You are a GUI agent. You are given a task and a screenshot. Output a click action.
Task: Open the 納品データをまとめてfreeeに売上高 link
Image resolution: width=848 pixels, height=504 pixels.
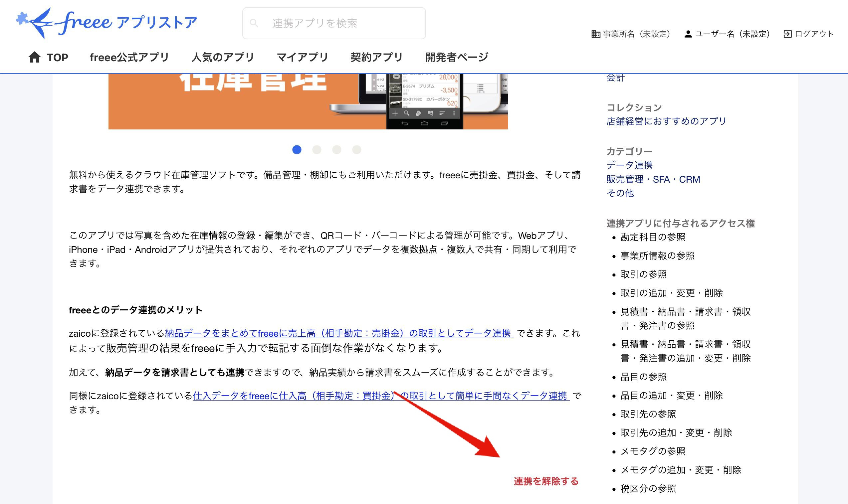coord(339,334)
